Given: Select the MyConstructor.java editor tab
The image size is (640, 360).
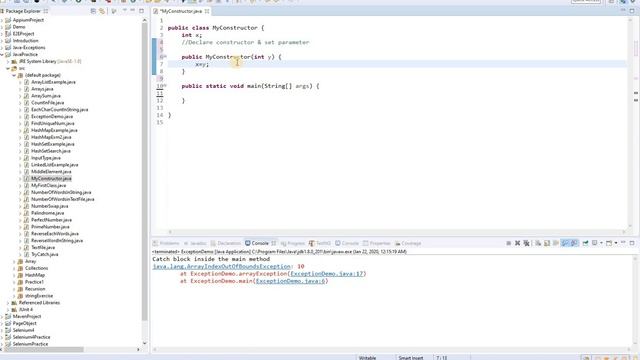Looking at the screenshot, I should point(181,11).
